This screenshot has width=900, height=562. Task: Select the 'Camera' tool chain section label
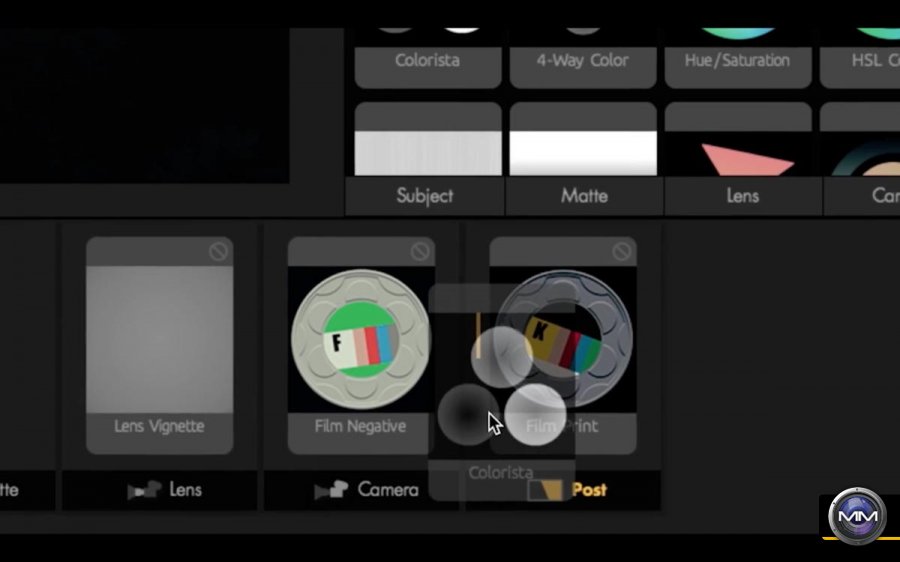click(388, 490)
